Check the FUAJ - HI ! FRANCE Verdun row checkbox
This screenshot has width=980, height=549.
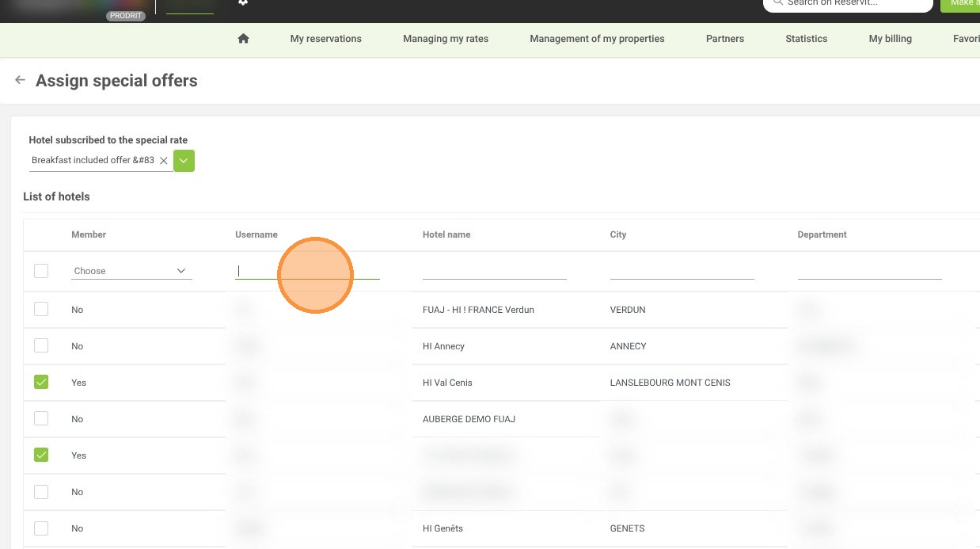pos(41,309)
